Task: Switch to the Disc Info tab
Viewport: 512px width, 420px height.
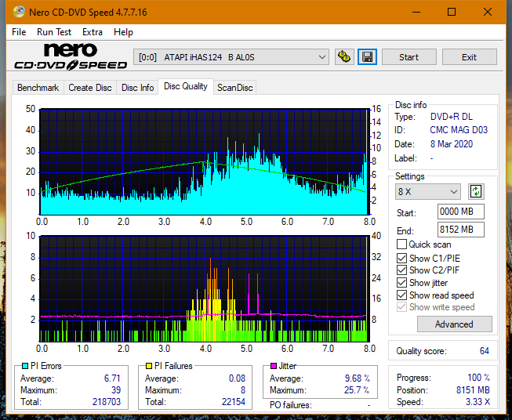Action: [137, 88]
